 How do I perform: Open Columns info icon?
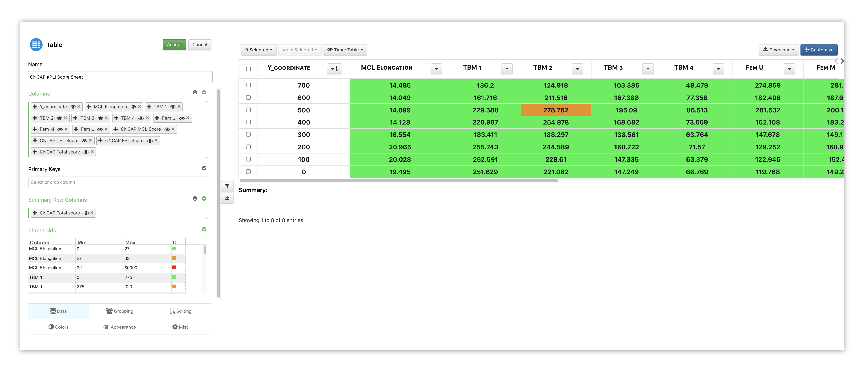[x=195, y=92]
